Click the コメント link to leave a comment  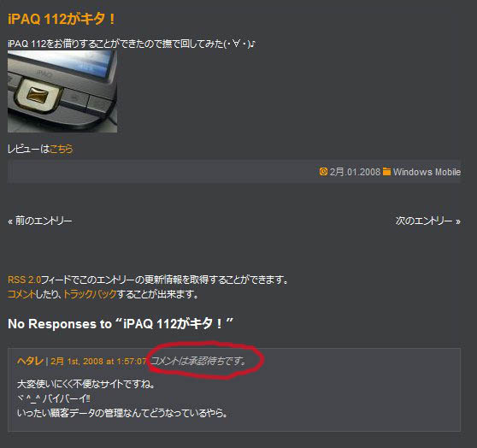click(21, 294)
